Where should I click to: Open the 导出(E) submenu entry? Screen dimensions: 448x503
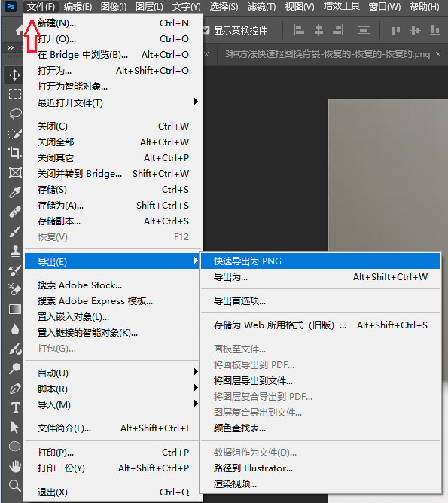[x=113, y=261]
